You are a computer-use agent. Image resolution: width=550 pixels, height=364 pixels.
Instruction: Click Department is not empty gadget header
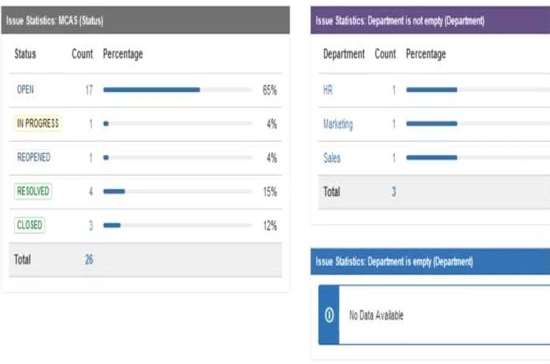(430, 20)
